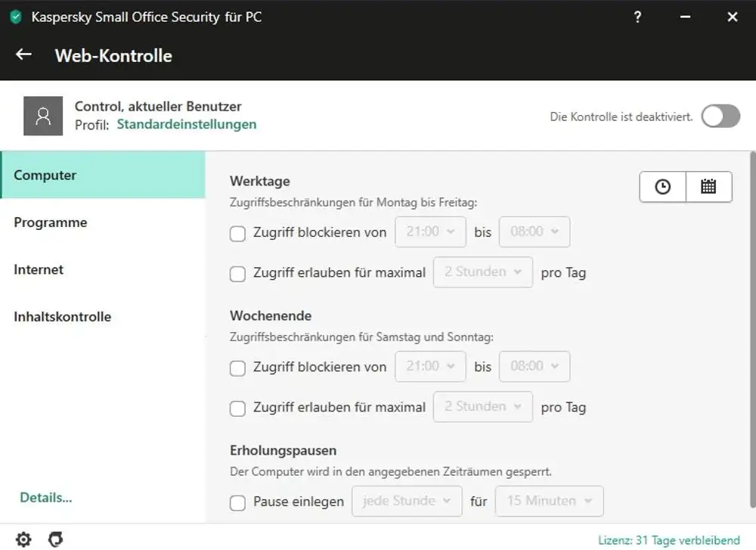
Task: Expand the '15 Minuten' duration dropdown
Action: click(x=549, y=501)
